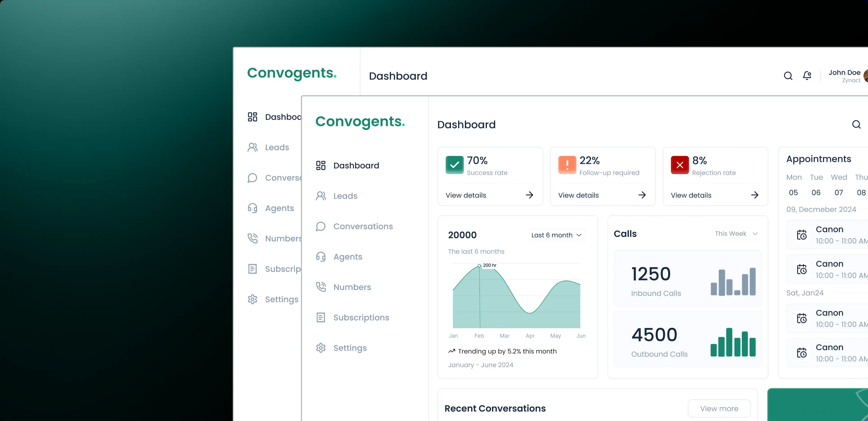The height and width of the screenshot is (421, 868).
Task: Click the green checkmark Success rate icon
Action: point(455,165)
